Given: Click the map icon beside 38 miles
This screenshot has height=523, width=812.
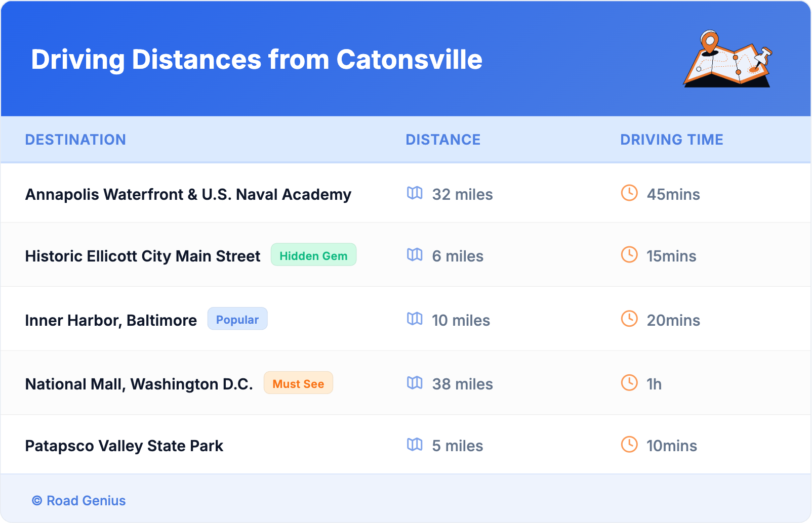Looking at the screenshot, I should 415,383.
